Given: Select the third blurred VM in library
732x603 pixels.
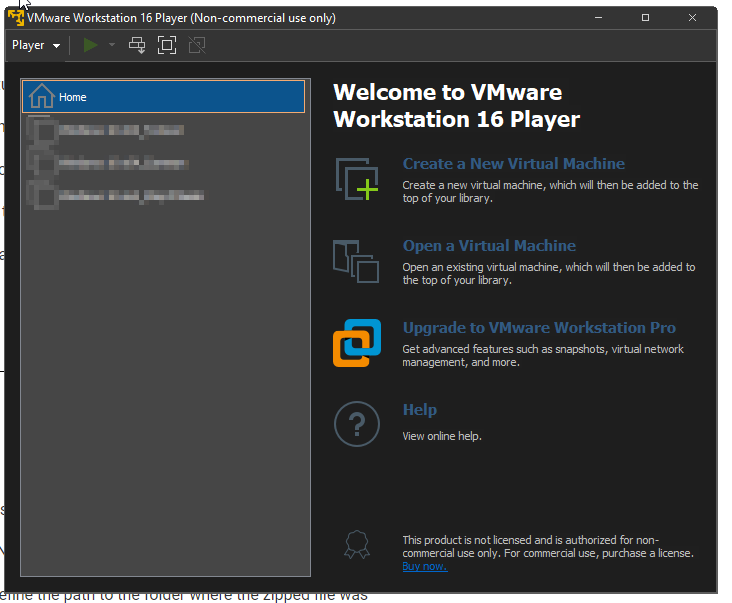Looking at the screenshot, I should pos(163,195).
